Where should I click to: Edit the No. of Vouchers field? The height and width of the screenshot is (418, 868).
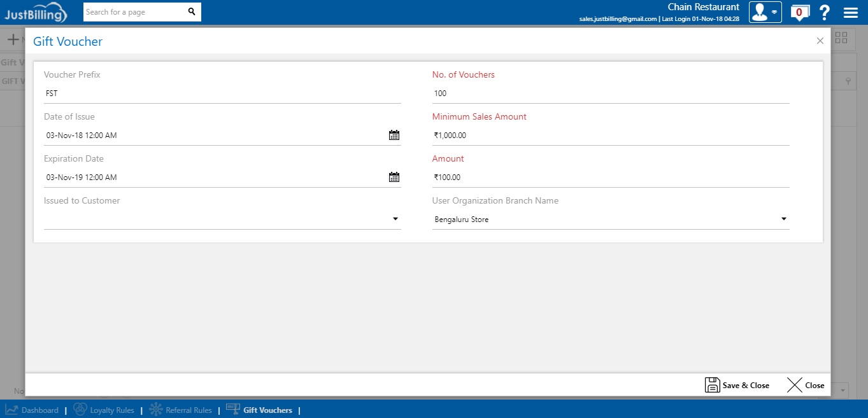pyautogui.click(x=611, y=93)
